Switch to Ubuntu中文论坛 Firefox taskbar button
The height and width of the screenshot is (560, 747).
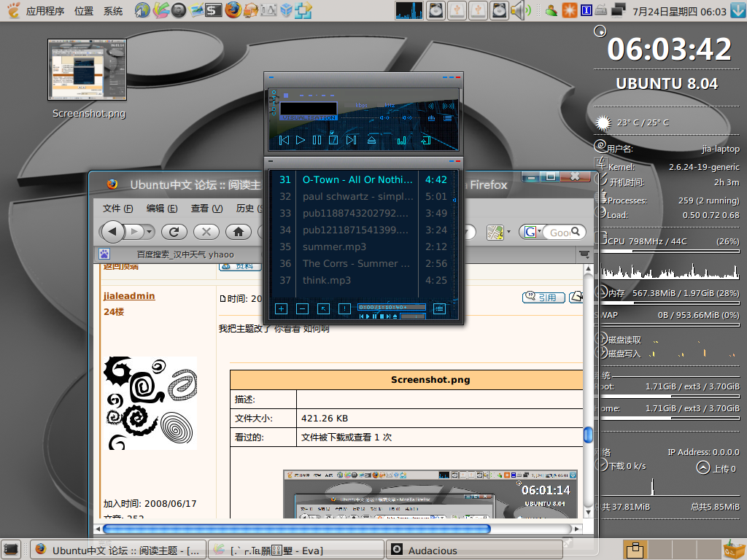pos(118,550)
